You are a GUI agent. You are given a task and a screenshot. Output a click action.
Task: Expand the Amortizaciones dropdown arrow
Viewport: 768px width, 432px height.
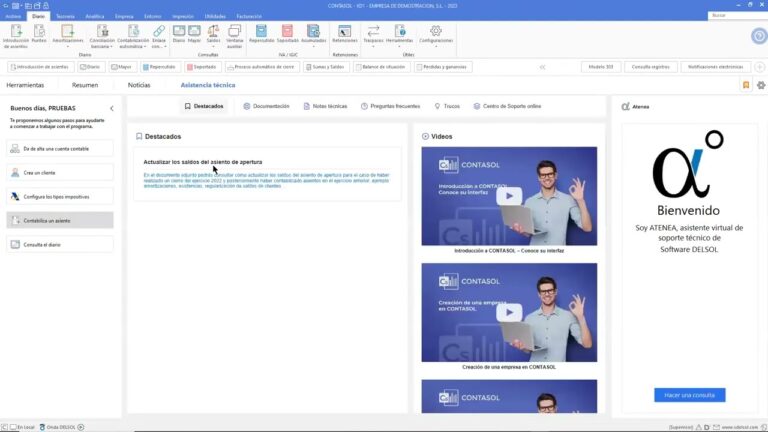[x=68, y=47]
